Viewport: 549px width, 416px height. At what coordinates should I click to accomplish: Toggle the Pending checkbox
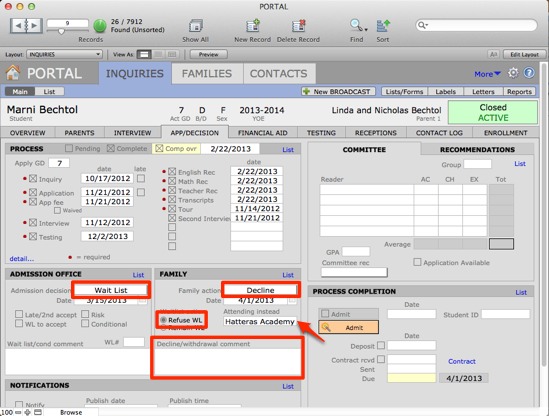69,148
